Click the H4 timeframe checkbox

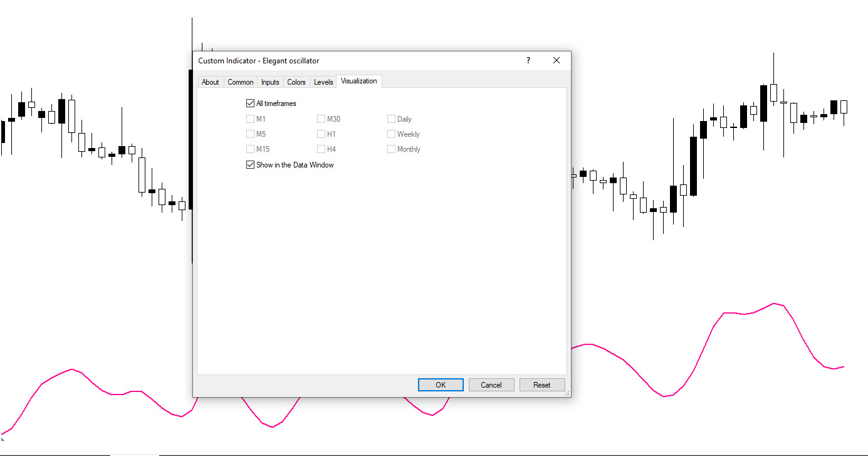coord(321,149)
